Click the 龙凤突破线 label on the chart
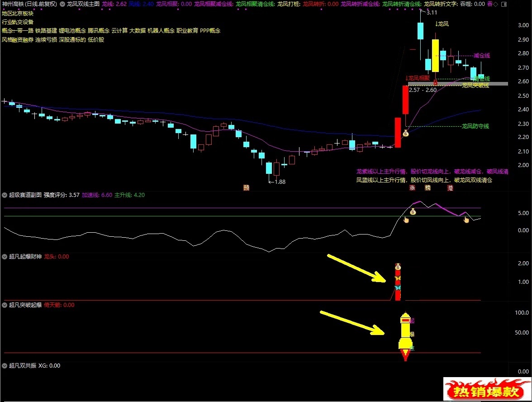The width and height of the screenshot is (532, 402). [x=475, y=85]
